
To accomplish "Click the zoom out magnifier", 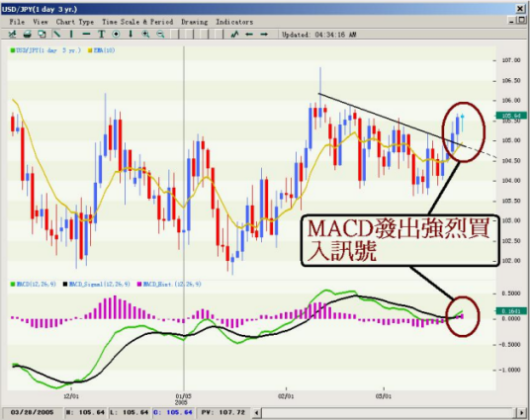I will click(160, 35).
